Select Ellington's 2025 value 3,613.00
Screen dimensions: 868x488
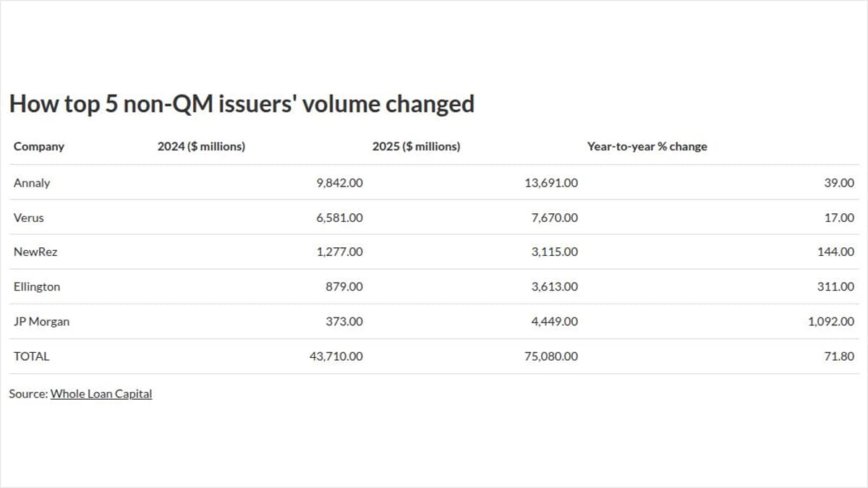(x=554, y=287)
